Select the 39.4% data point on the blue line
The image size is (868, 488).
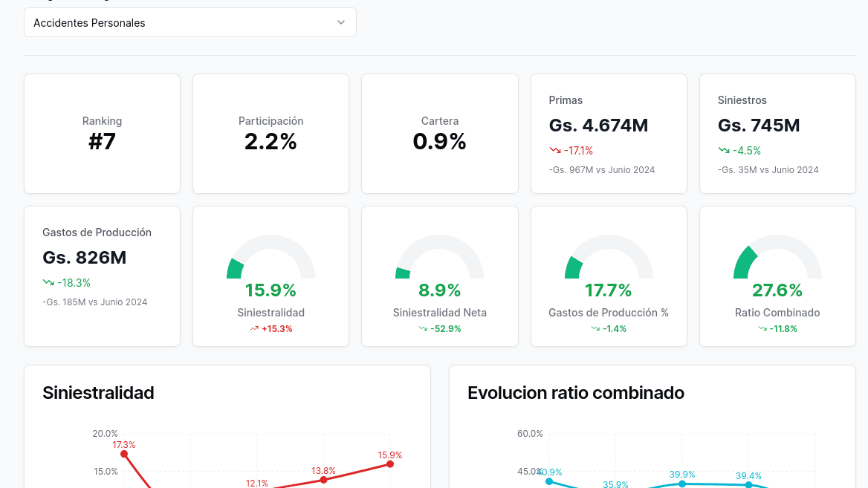pos(748,485)
